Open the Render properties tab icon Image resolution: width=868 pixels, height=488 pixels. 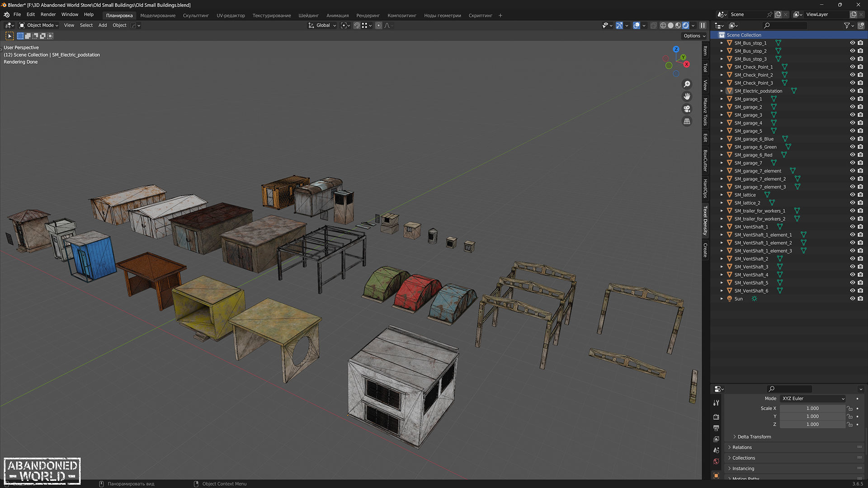coord(716,417)
